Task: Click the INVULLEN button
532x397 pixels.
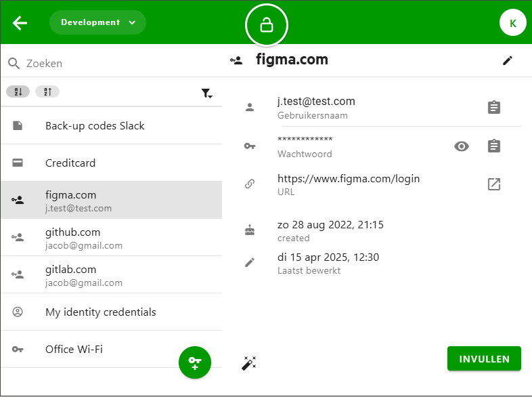Action: pos(484,359)
